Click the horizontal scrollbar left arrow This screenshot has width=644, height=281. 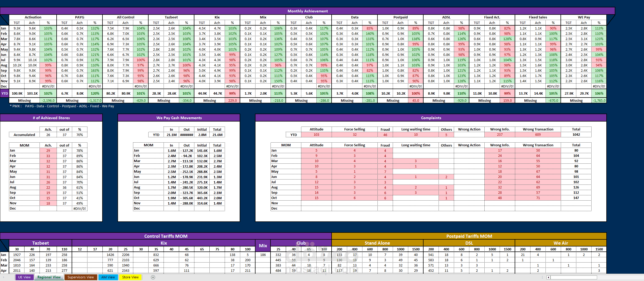(548, 277)
